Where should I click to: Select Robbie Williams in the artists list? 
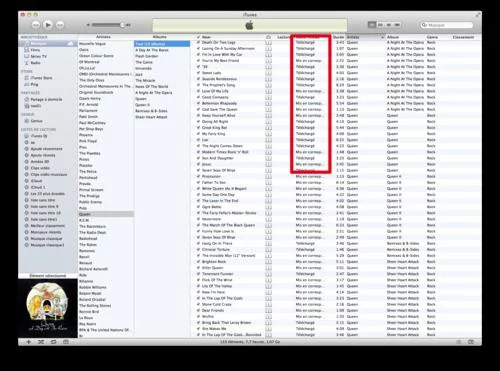click(x=93, y=287)
